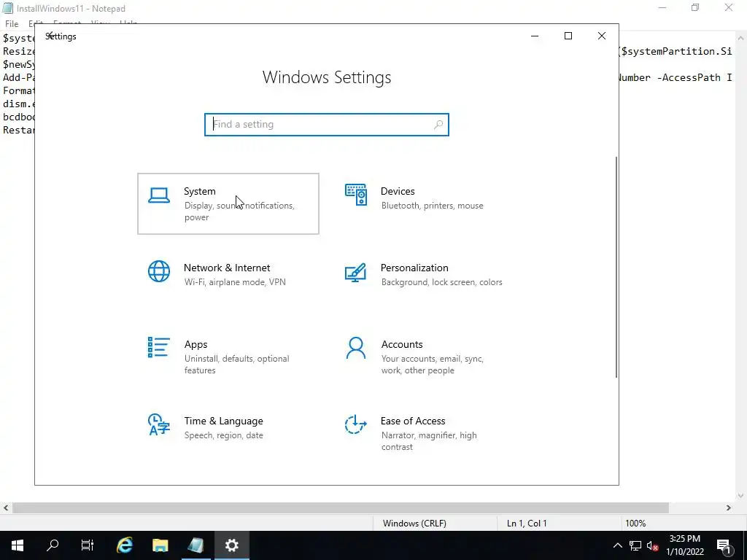The width and height of the screenshot is (747, 560).
Task: Open the Action Center notifications icon
Action: [724, 545]
